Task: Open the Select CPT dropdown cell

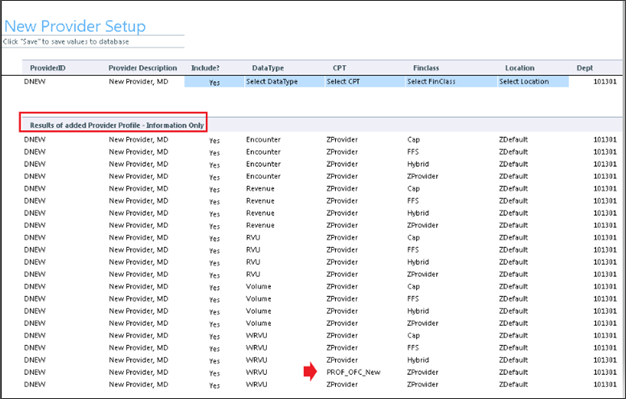Action: coord(365,82)
